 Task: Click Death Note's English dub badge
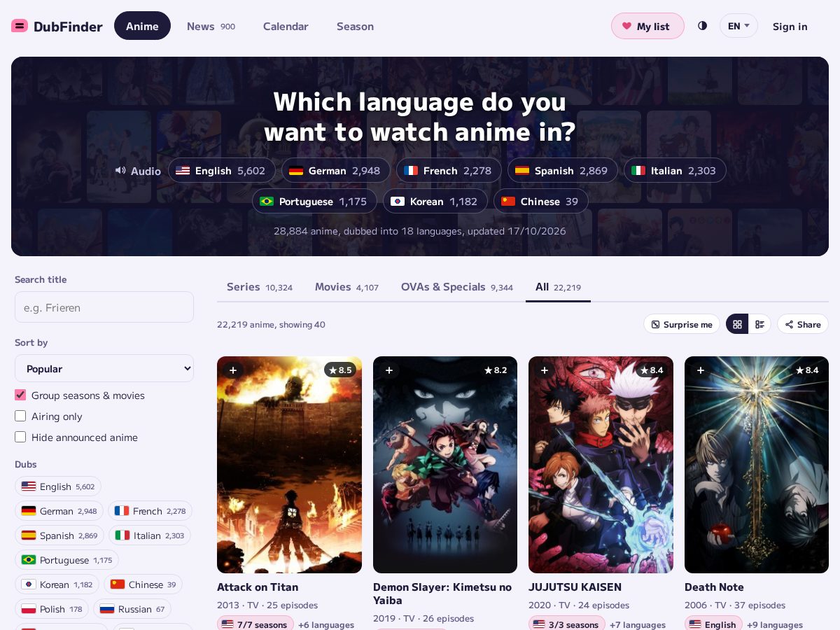click(x=713, y=624)
